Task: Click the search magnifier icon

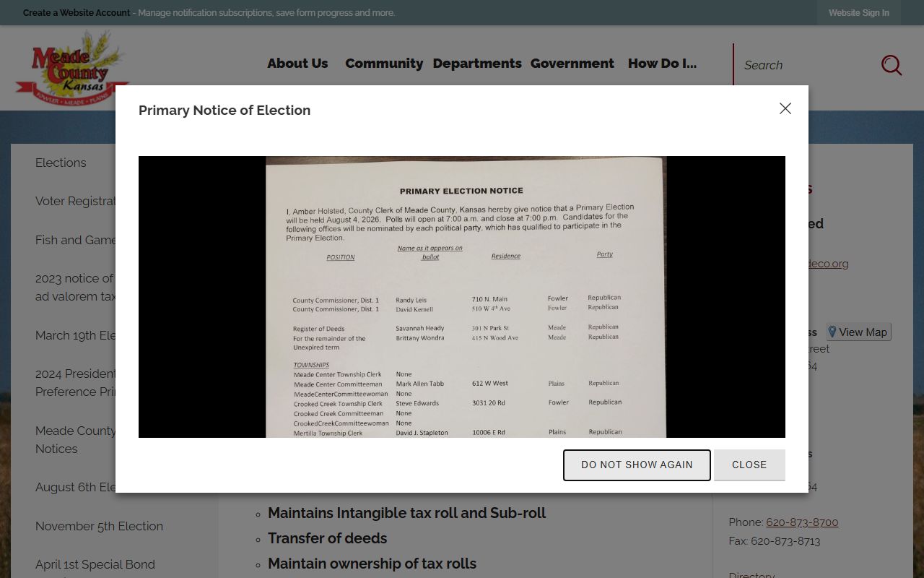Action: 892,65
